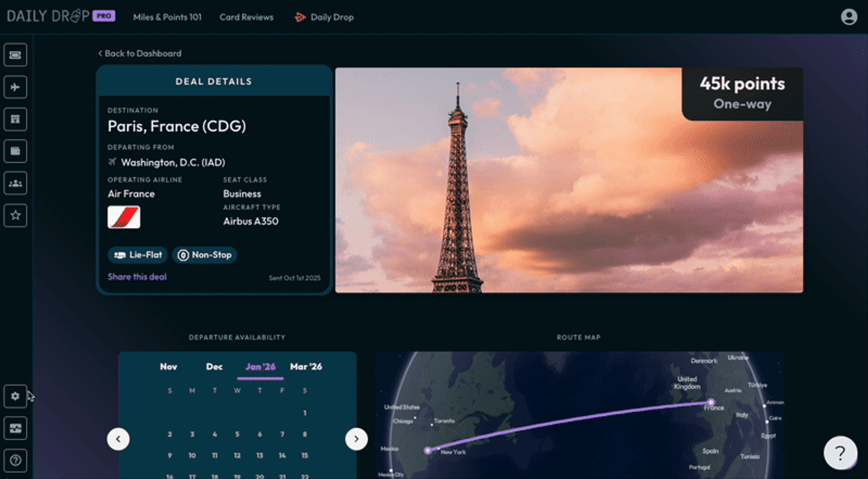Click the red paper plane Daily Drop icon
868x479 pixels.
300,17
